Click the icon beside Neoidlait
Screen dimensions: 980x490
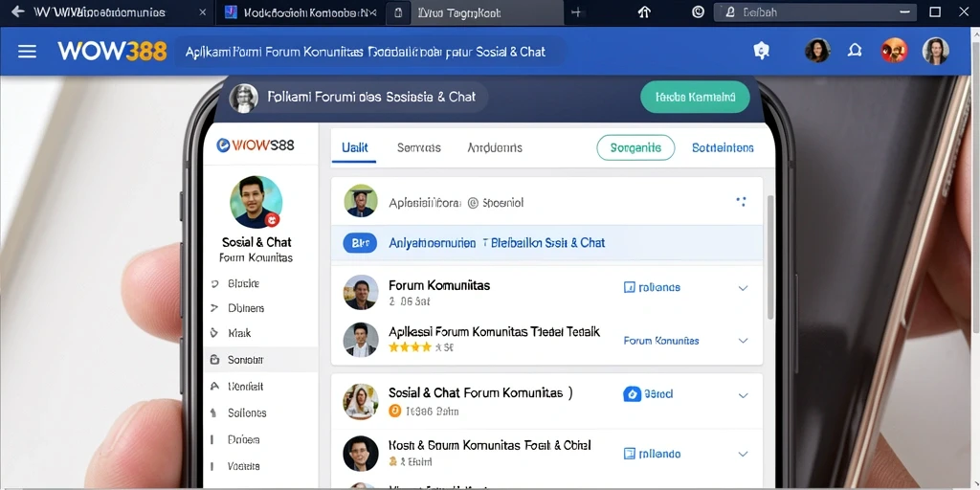click(x=214, y=387)
